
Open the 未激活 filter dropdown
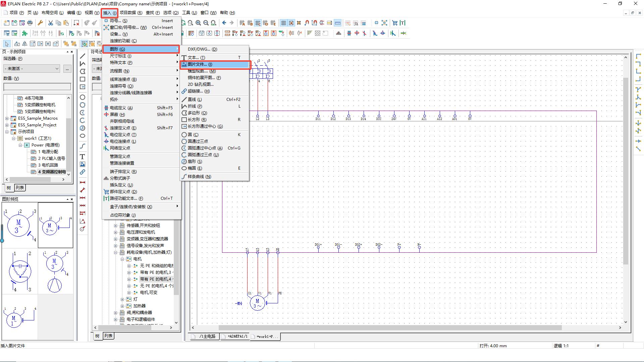32,68
